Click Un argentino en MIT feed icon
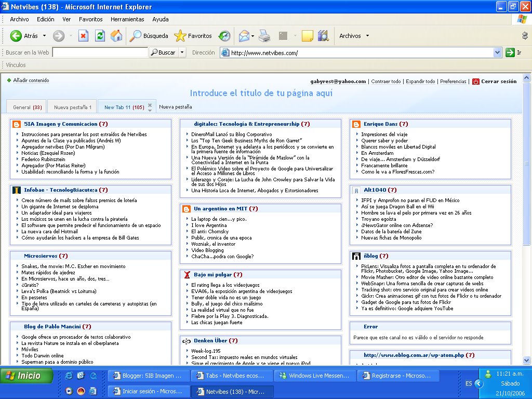 coord(187,209)
